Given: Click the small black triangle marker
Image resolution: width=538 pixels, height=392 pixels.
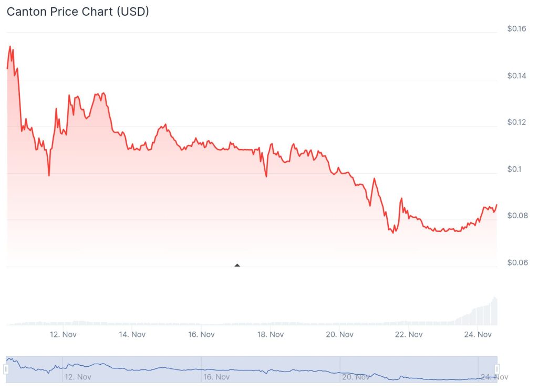Looking at the screenshot, I should click(237, 265).
